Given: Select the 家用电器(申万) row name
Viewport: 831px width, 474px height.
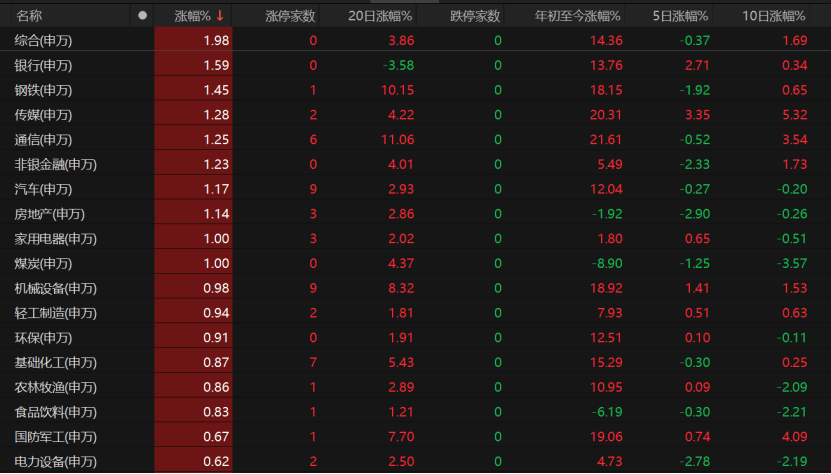Looking at the screenshot, I should point(56,239).
